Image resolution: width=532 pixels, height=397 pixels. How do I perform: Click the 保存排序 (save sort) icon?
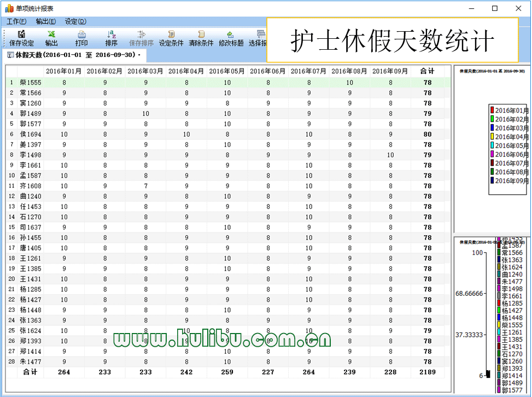pyautogui.click(x=141, y=34)
